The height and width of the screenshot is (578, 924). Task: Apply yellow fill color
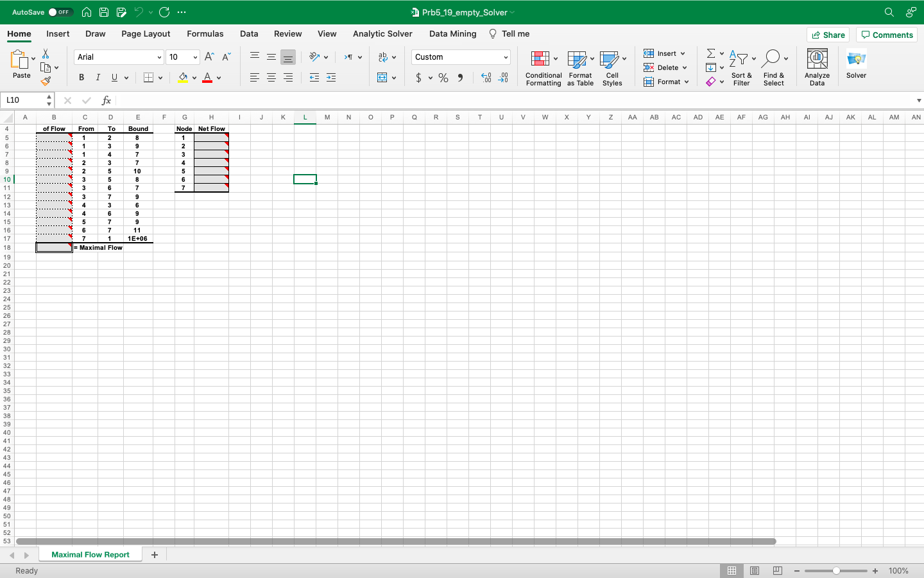coord(183,78)
